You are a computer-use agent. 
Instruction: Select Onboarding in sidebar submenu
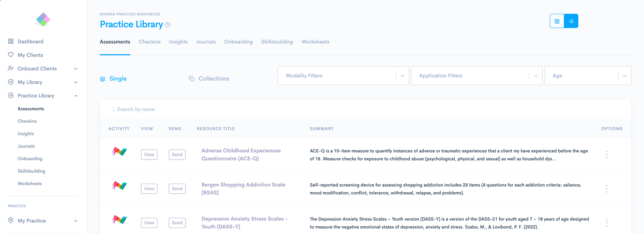(x=30, y=159)
